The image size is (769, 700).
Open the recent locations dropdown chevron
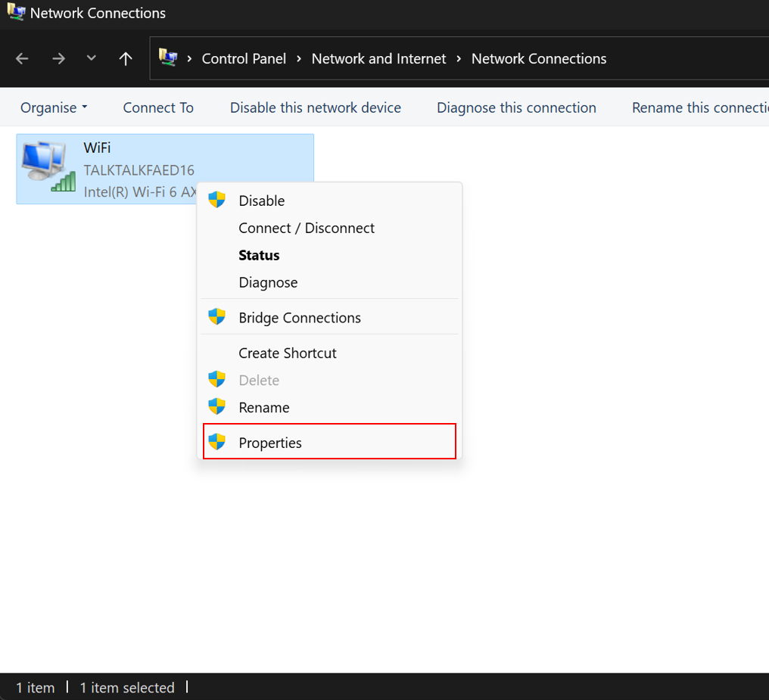92,59
